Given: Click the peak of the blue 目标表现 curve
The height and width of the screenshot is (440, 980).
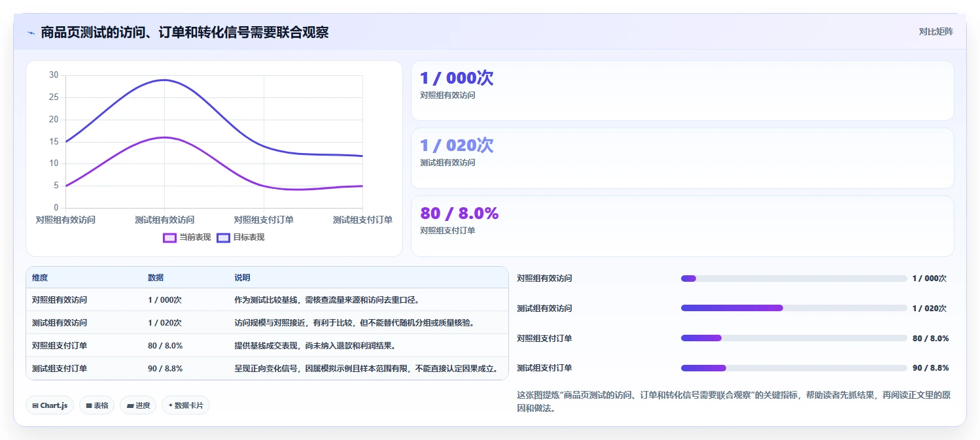Looking at the screenshot, I should [164, 80].
